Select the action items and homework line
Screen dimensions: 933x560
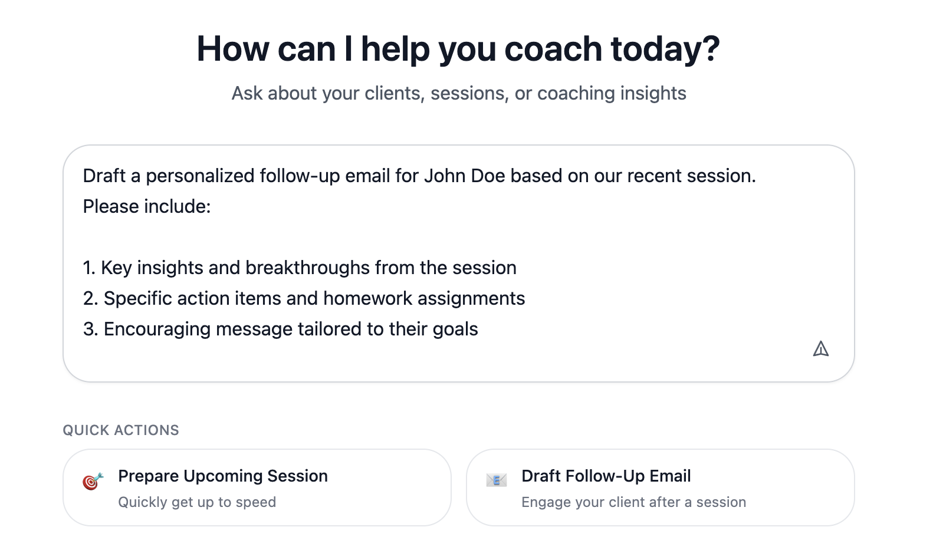coord(304,298)
